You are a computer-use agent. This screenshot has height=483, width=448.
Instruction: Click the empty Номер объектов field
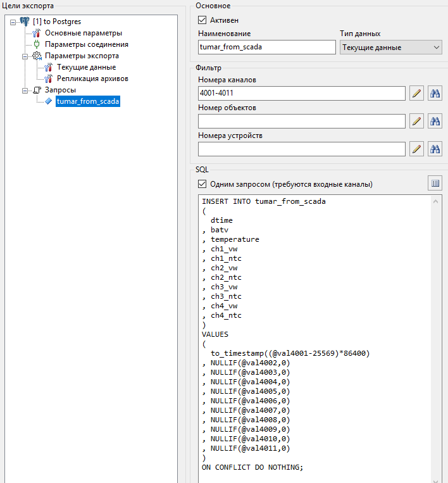tap(301, 121)
